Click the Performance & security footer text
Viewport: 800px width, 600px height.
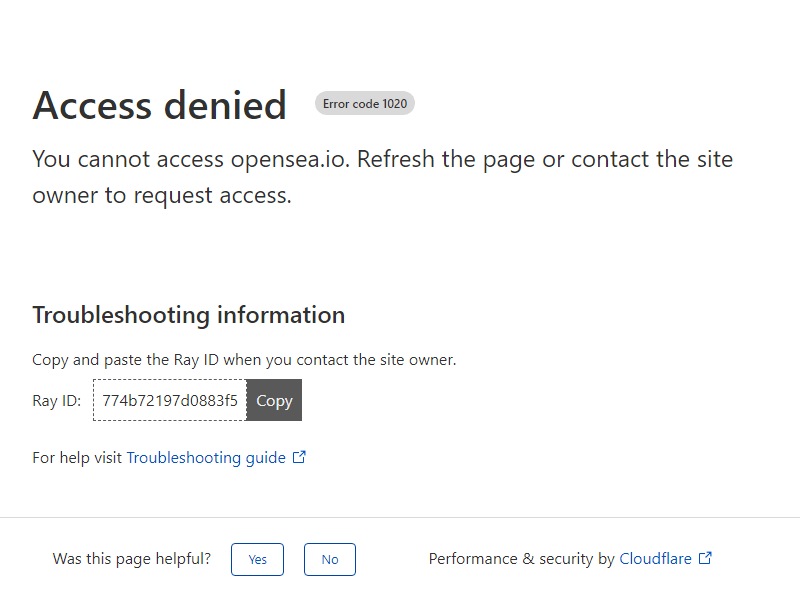521,558
